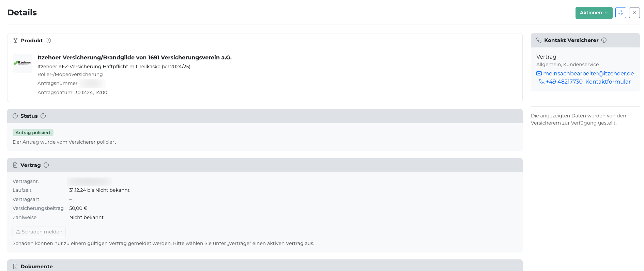Click the Allgemein, Kundenservice text
Viewport: 644px width, 271px height.
(567, 65)
